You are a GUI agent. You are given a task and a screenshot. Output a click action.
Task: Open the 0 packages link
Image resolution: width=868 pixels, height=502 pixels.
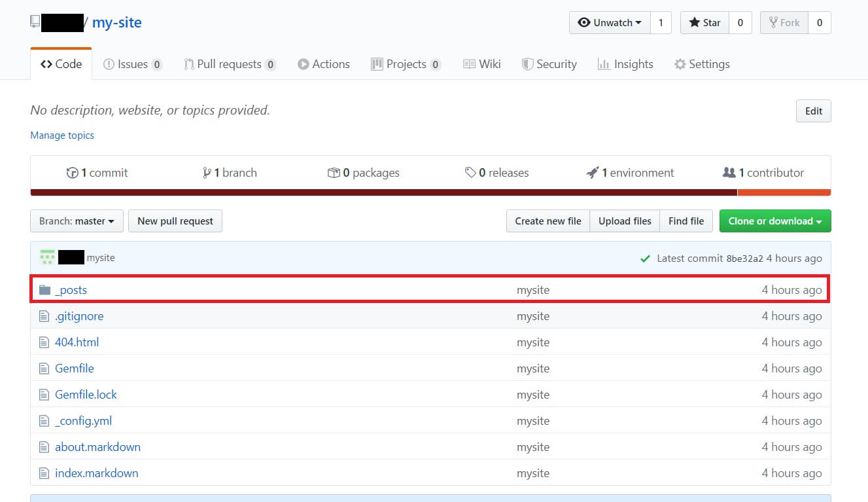(363, 173)
